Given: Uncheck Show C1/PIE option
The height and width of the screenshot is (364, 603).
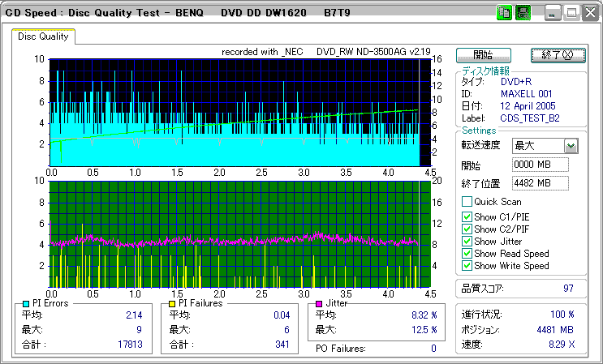Looking at the screenshot, I should [x=467, y=216].
